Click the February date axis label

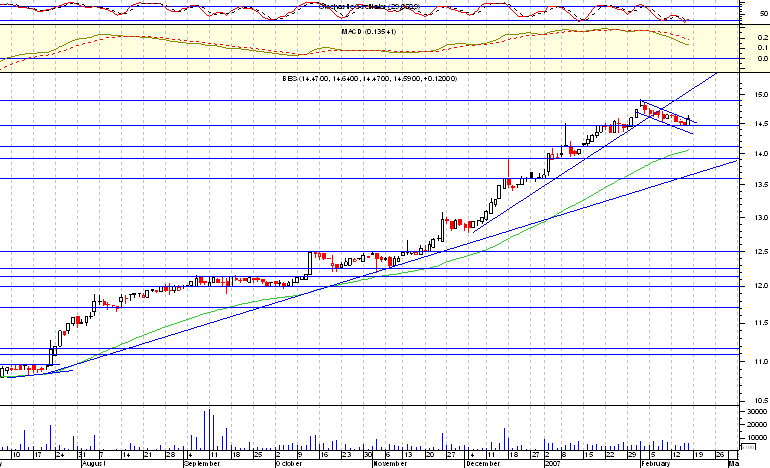pyautogui.click(x=654, y=464)
